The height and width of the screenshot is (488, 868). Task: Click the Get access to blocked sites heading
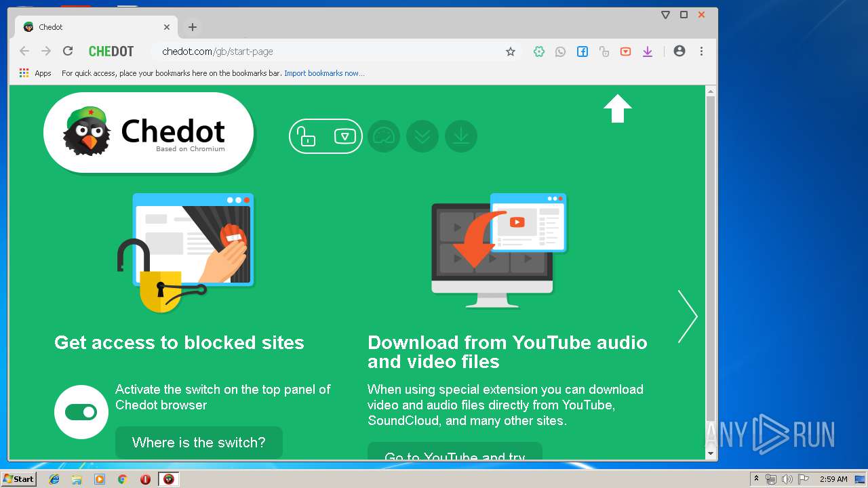(x=179, y=342)
